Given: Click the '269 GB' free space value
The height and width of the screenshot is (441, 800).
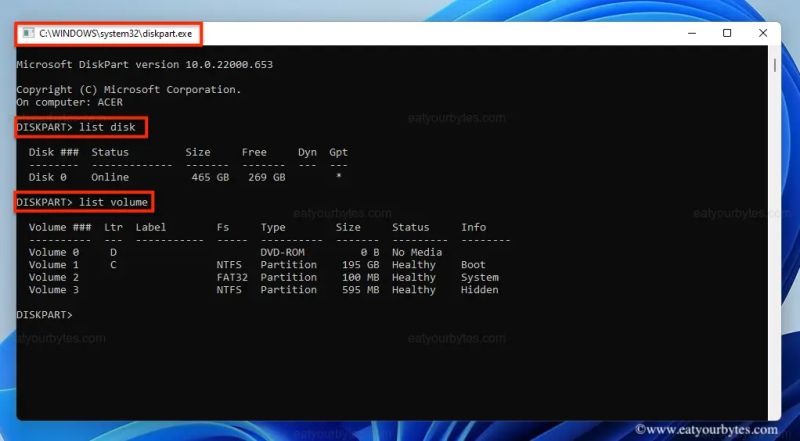Looking at the screenshot, I should click(266, 177).
